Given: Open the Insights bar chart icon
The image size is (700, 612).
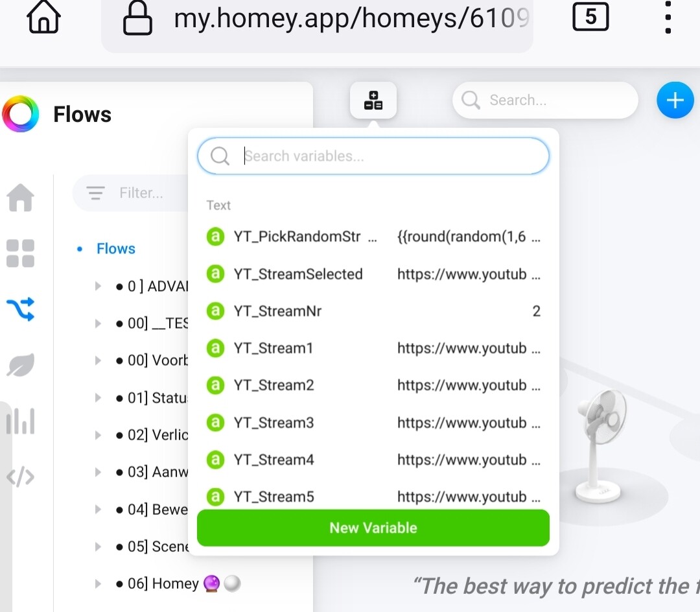Looking at the screenshot, I should [20, 421].
